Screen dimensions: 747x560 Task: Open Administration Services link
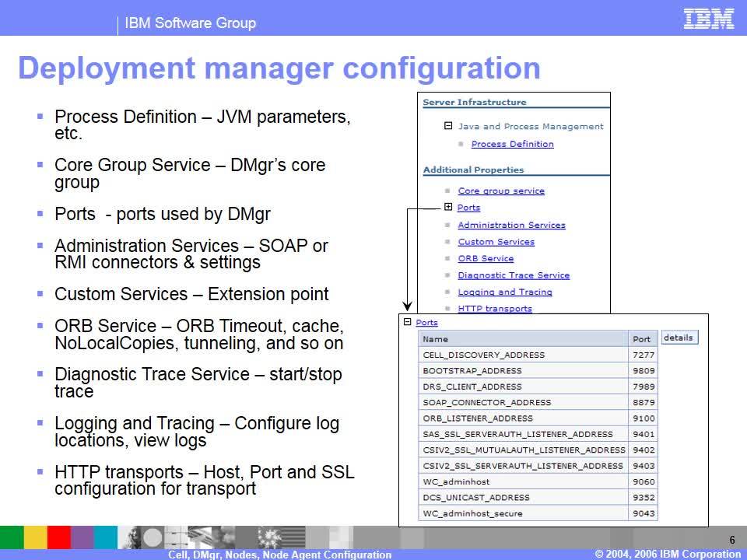tap(512, 225)
